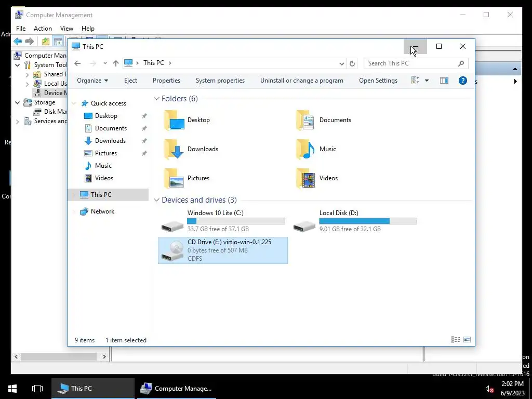Open recent locations dropdown arrow
This screenshot has width=532, height=399.
tap(105, 63)
